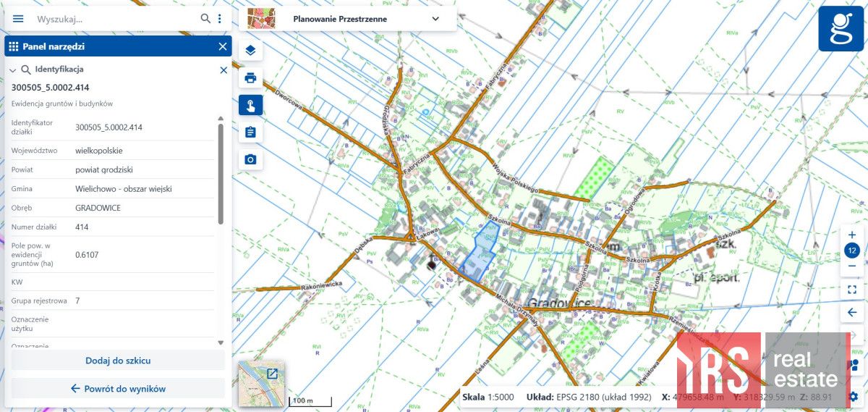
Task: Close the Panel narzędzi panel
Action: point(223,46)
